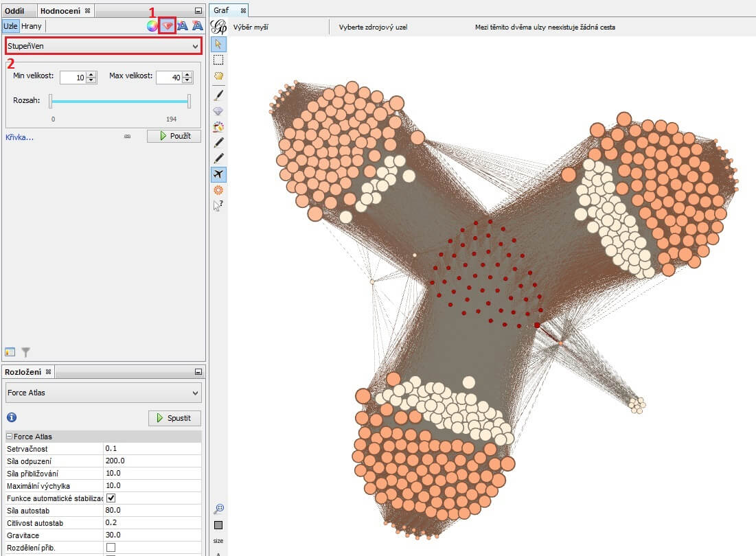Click the Min velikost input field

(73, 77)
